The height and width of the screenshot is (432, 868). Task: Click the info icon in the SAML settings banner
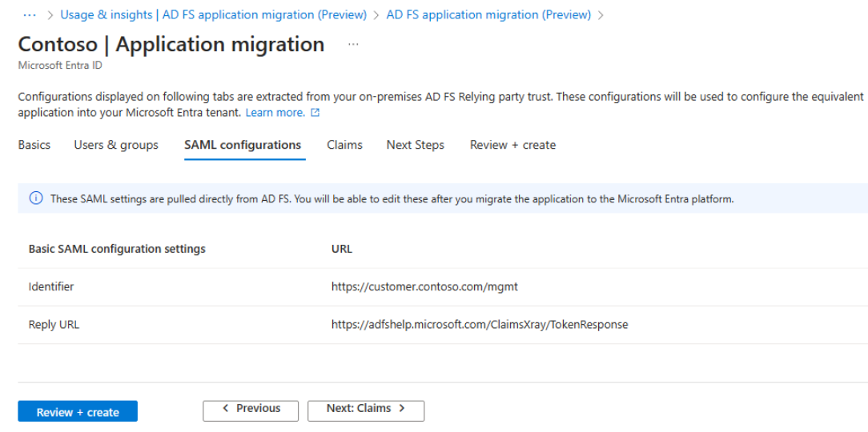[36, 199]
